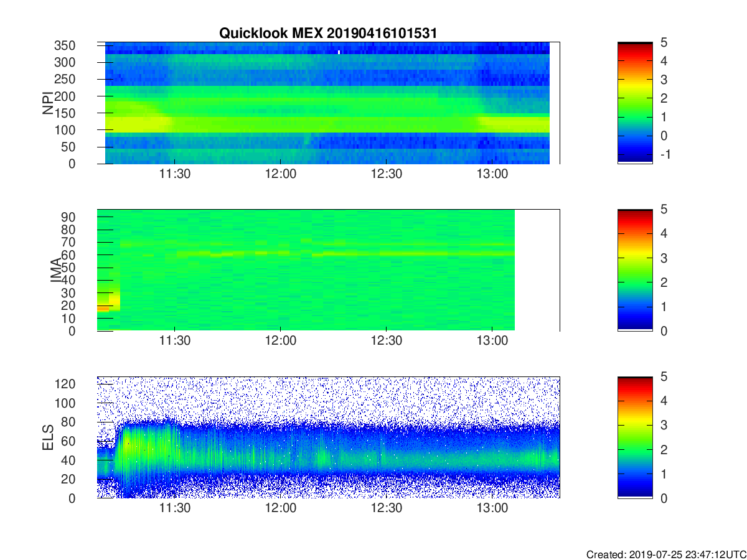The width and height of the screenshot is (747, 560).
Task: Click the 11:30 tick label under IMA plot
Action: 175,342
